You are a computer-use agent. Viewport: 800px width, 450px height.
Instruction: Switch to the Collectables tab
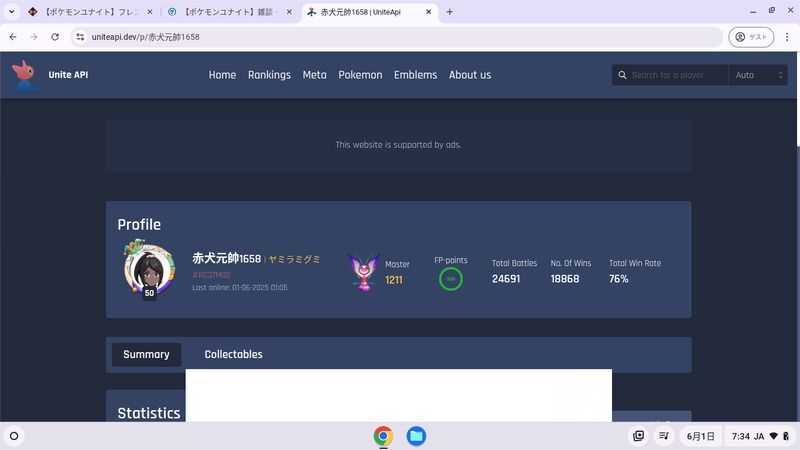click(x=234, y=355)
